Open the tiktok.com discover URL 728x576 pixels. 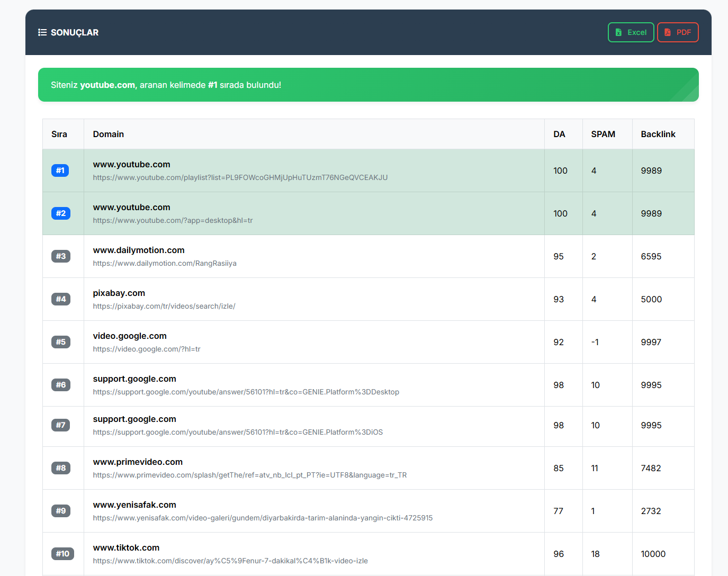230,561
